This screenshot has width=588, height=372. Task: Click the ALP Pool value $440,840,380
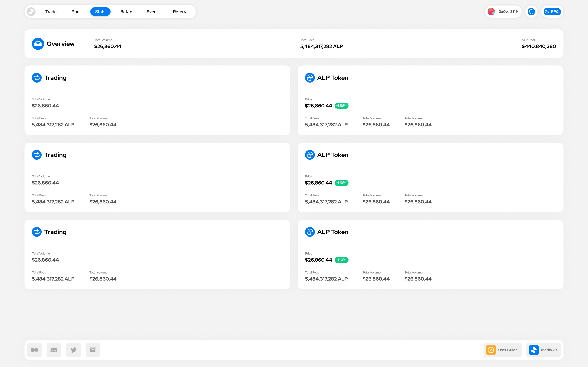tap(539, 46)
